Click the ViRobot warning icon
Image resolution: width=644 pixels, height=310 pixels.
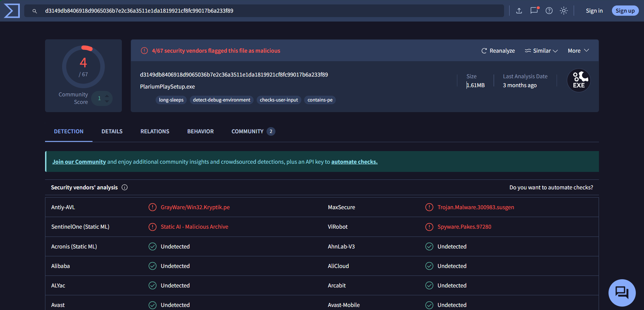[429, 227]
